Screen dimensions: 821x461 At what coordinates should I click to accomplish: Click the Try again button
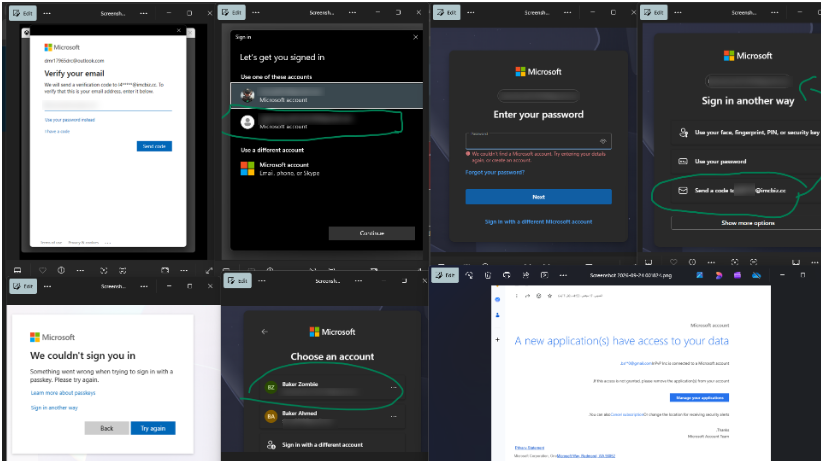click(x=153, y=428)
